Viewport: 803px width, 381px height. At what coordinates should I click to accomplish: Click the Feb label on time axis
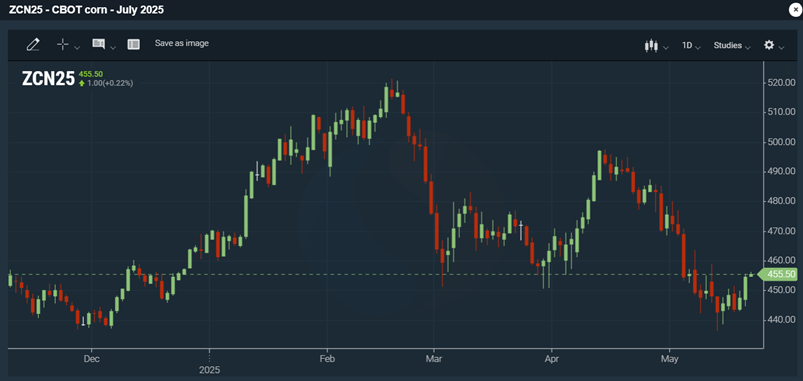click(x=327, y=359)
